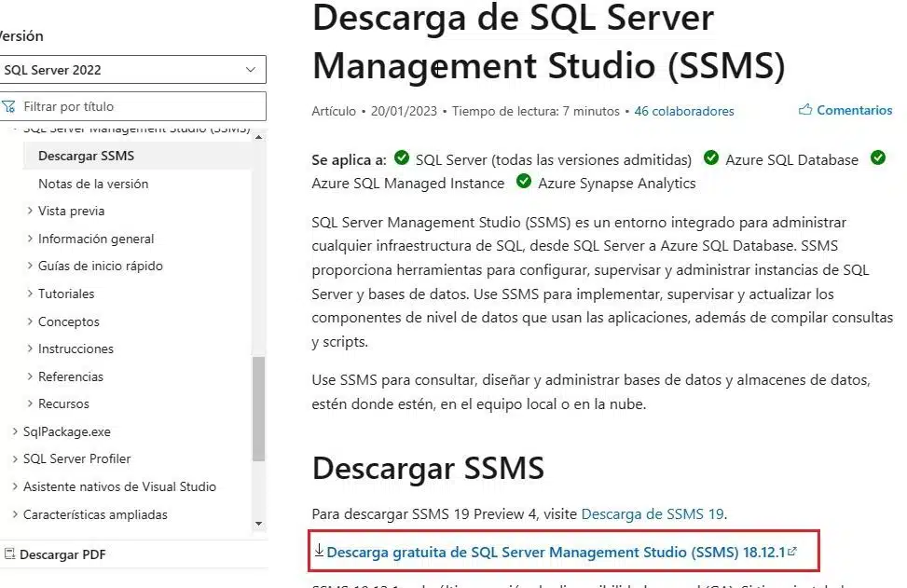The width and height of the screenshot is (907, 588).
Task: Click the external link icon after SSMS 18.12.1
Action: pos(792,550)
